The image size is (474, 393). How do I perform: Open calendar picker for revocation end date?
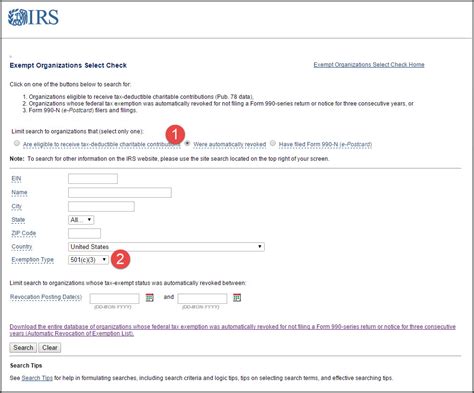click(x=237, y=298)
